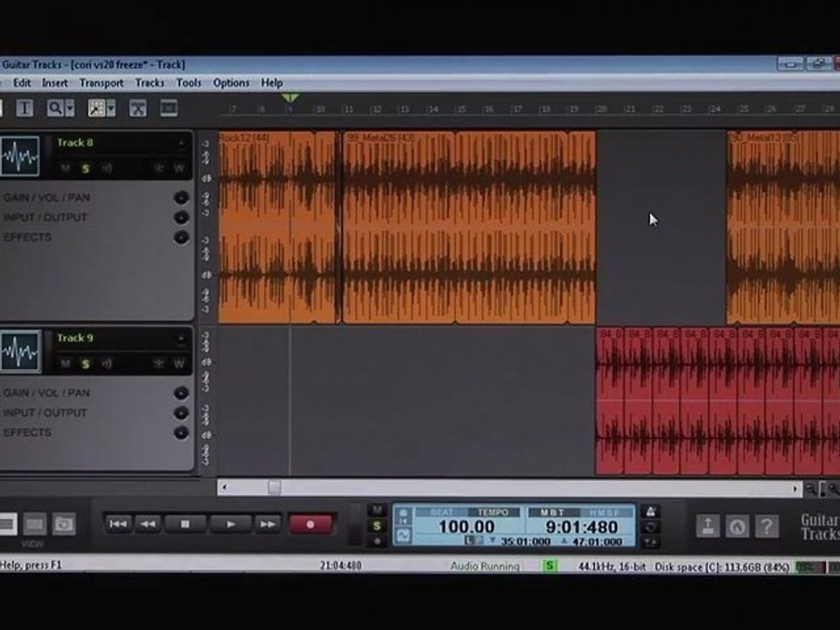Click the horizontal scrollbar thumb
The width and height of the screenshot is (840, 630).
pos(274,487)
